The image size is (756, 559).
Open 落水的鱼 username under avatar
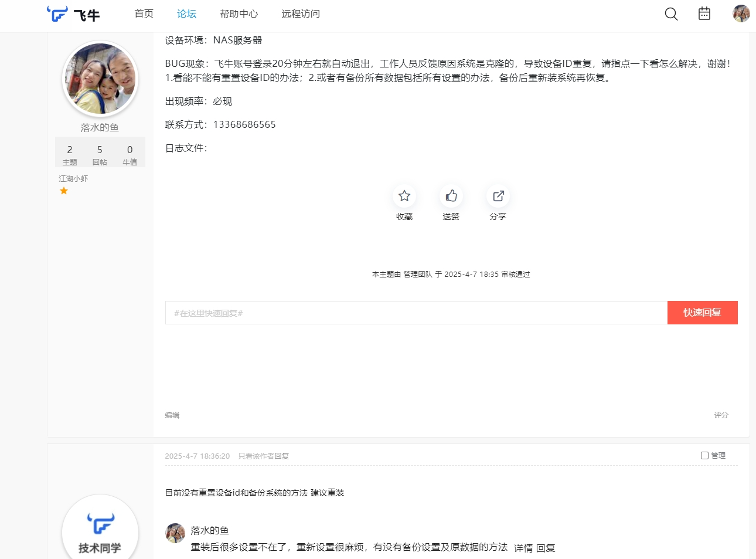click(100, 127)
